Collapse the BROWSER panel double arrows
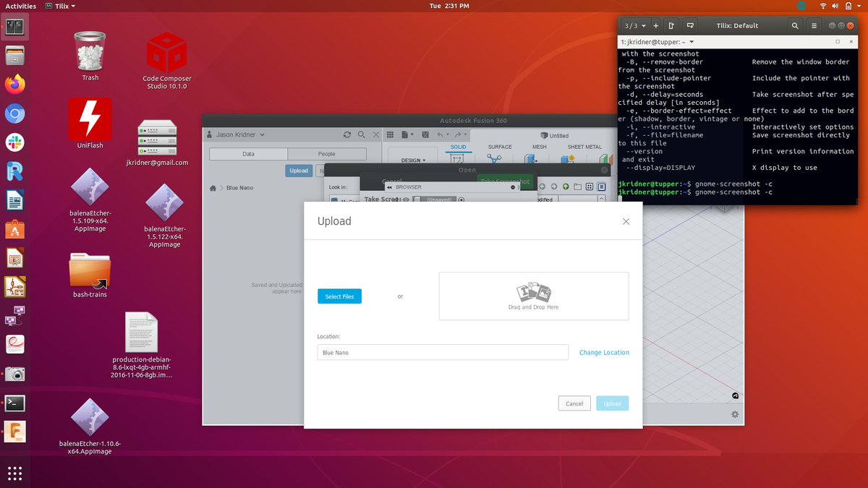 coord(389,187)
